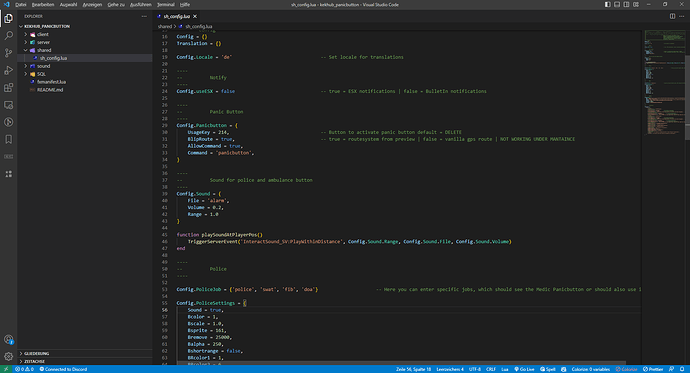The image size is (690, 373).
Task: Start Go Live server from status bar
Action: point(524,369)
